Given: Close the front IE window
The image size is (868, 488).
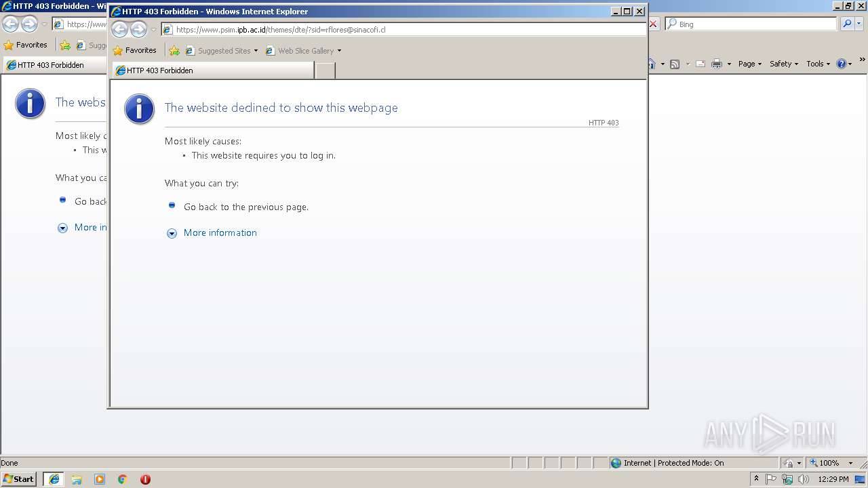Looking at the screenshot, I should coord(639,11).
